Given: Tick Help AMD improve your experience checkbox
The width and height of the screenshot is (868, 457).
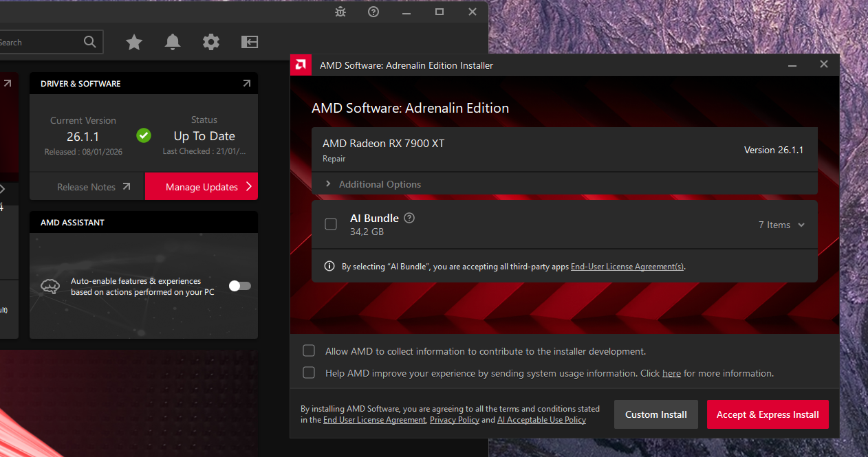Looking at the screenshot, I should 309,373.
